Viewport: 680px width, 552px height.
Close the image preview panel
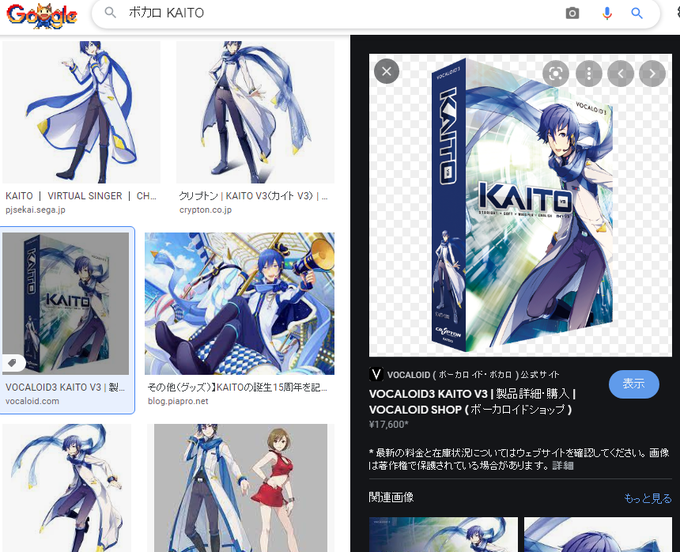coord(386,71)
